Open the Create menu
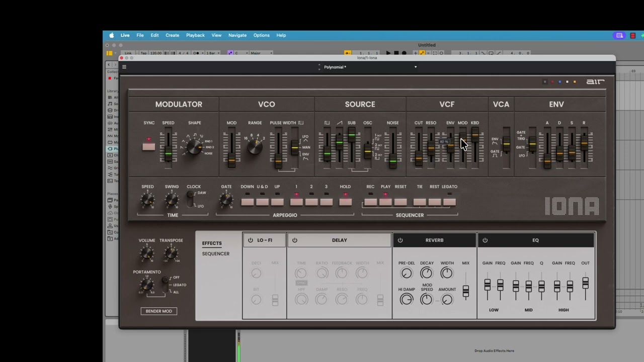 tap(172, 35)
